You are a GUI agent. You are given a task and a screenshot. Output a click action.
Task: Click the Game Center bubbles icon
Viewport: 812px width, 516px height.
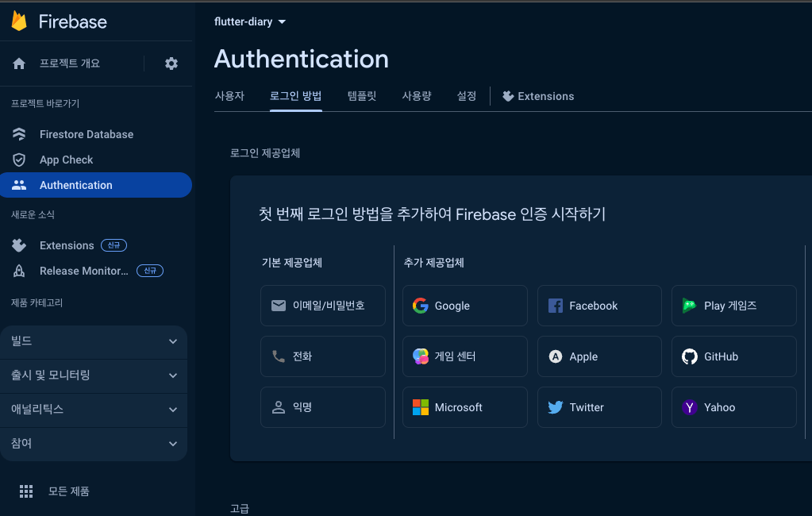coord(421,356)
